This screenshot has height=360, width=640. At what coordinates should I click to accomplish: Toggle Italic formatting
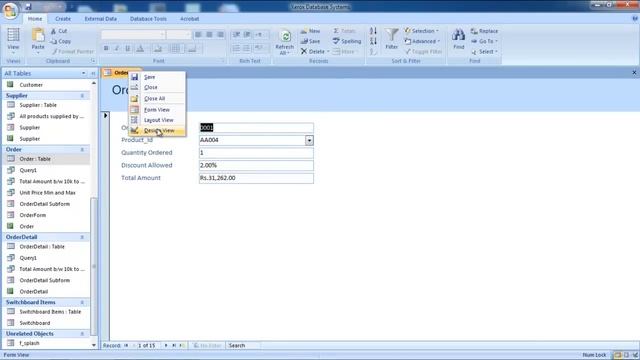pos(117,49)
